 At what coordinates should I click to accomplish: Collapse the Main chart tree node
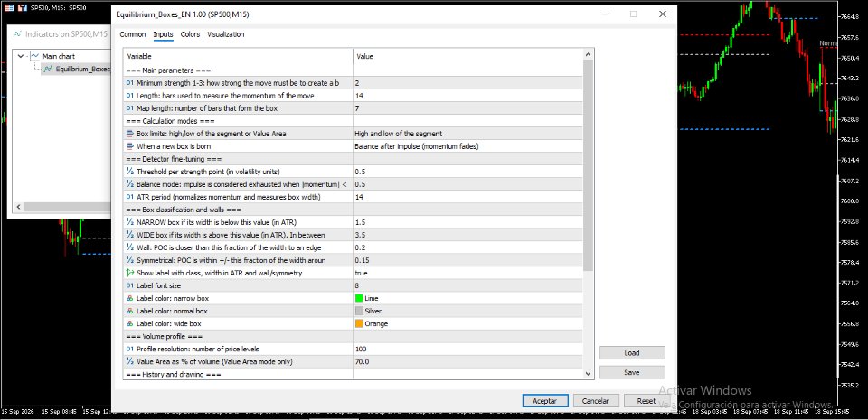[x=21, y=56]
